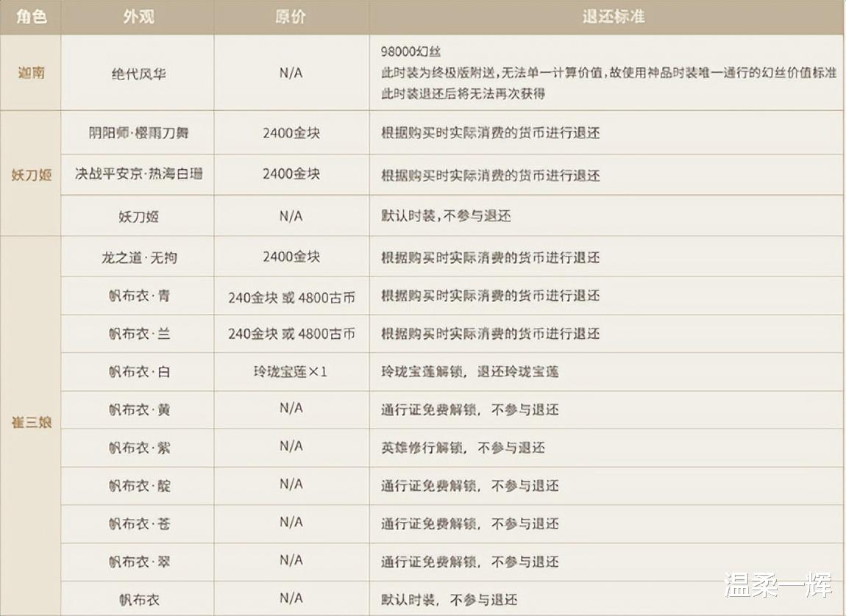846x616 pixels.
Task: Click the 2400金块 price for 龙之道·无拘
Action: 291,257
